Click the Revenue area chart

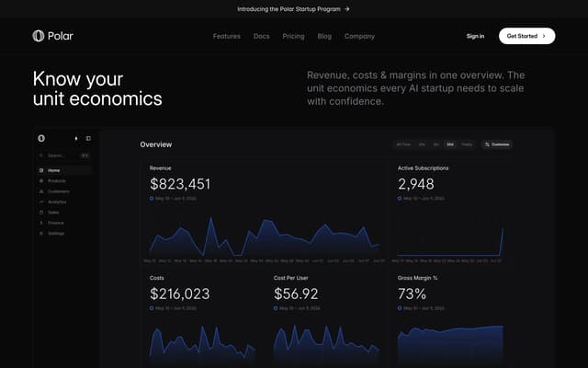tap(265, 236)
